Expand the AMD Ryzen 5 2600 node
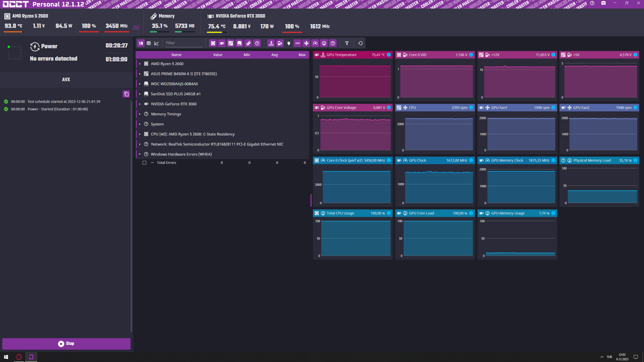644x362 pixels. (140, 64)
